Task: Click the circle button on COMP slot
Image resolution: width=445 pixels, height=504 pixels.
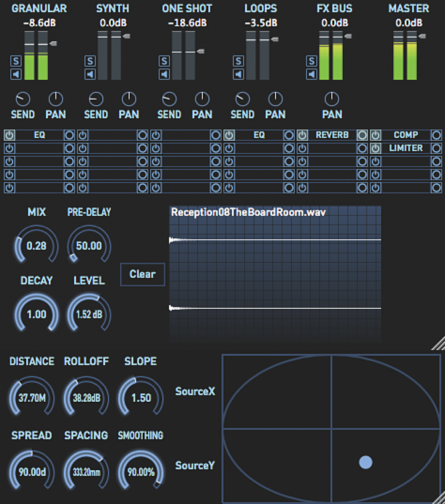Action: point(436,135)
